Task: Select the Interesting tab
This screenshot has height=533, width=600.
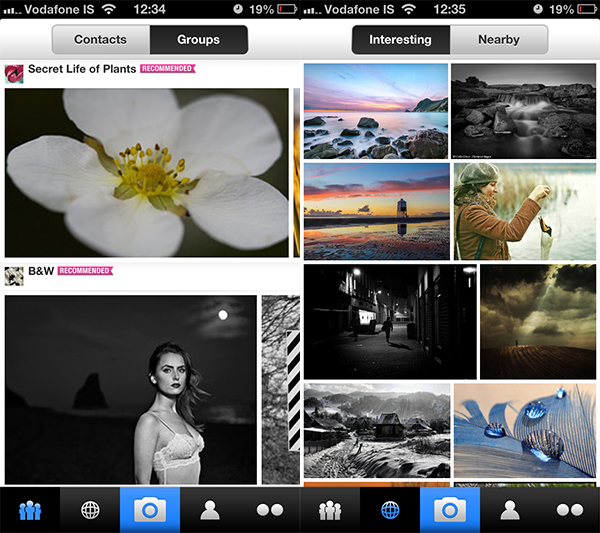Action: pyautogui.click(x=400, y=40)
